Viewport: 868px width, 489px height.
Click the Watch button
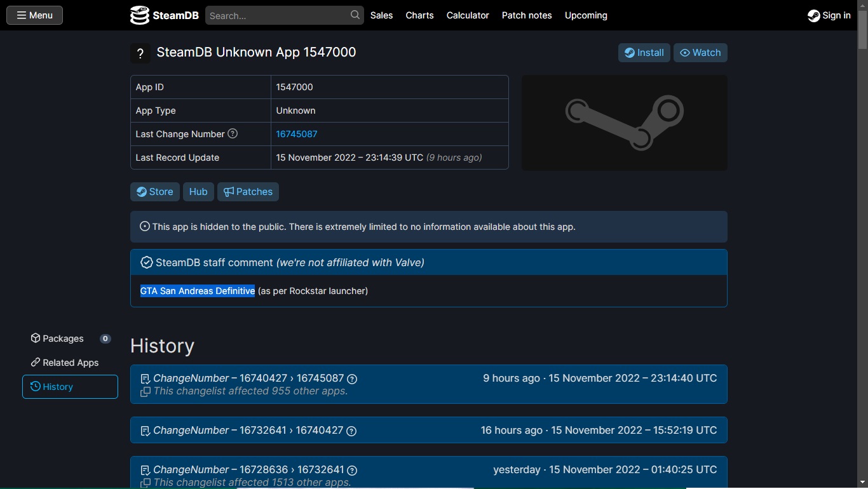pos(700,53)
